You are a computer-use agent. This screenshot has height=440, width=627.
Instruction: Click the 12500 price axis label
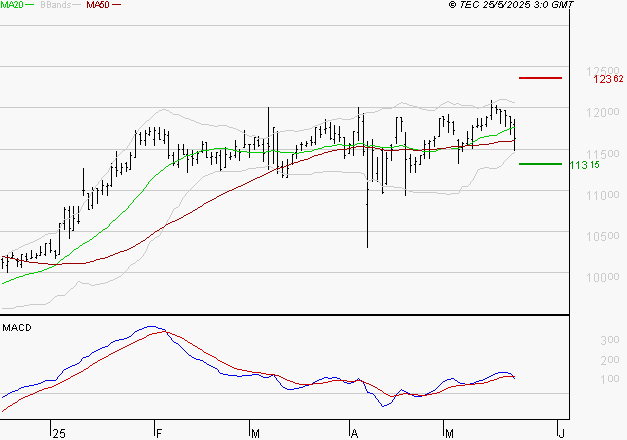603,71
